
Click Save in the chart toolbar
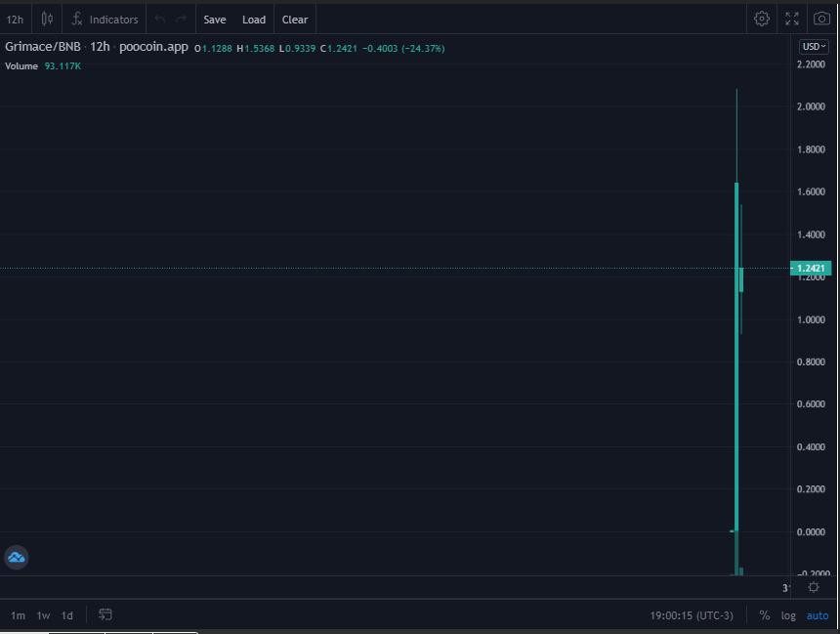pyautogui.click(x=215, y=20)
